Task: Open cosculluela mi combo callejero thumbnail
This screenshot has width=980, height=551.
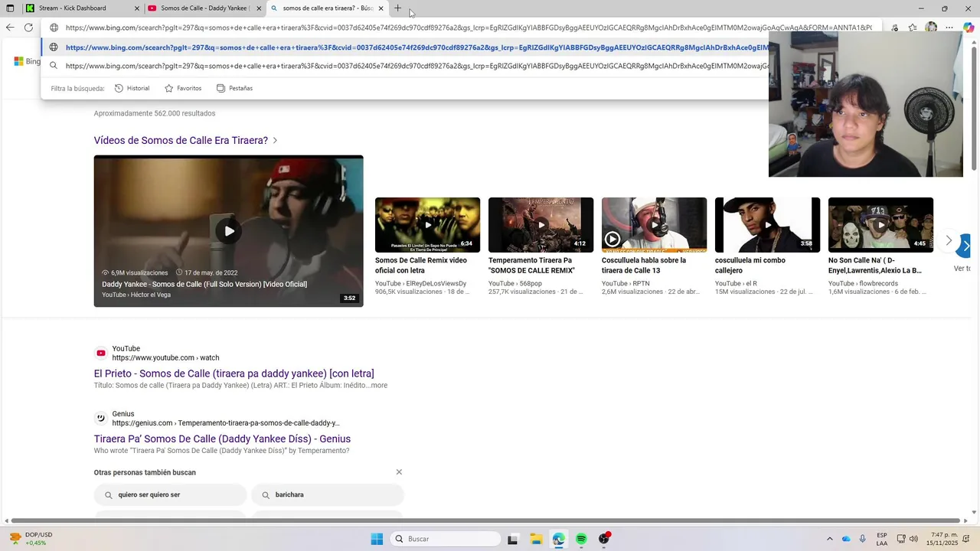Action: (767, 225)
